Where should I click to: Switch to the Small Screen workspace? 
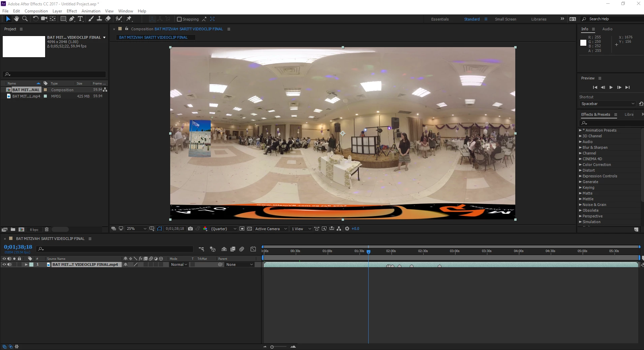pos(505,19)
